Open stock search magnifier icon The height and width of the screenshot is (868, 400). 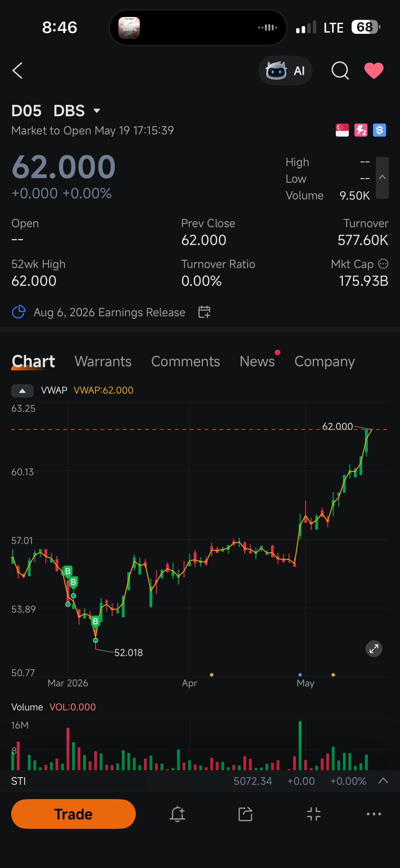click(340, 70)
